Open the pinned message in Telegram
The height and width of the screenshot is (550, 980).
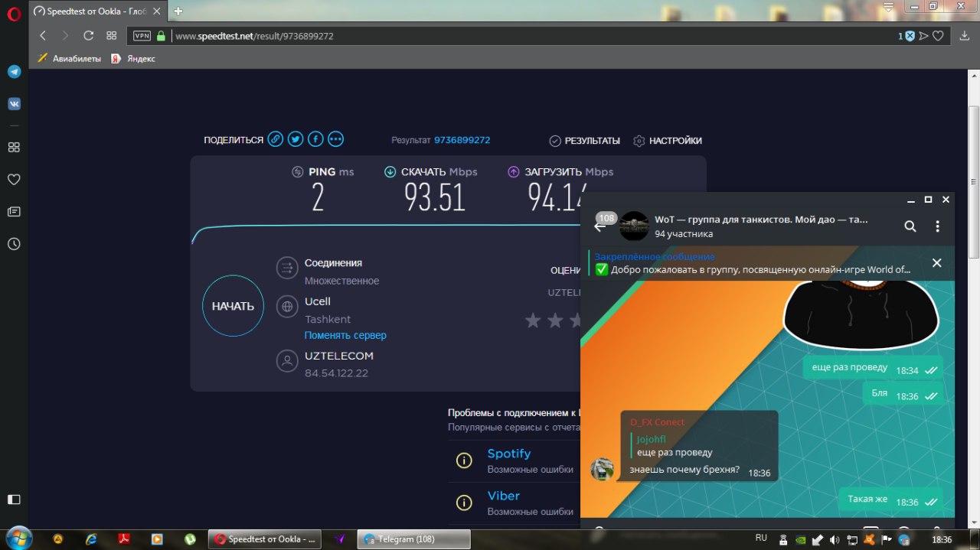pos(753,263)
